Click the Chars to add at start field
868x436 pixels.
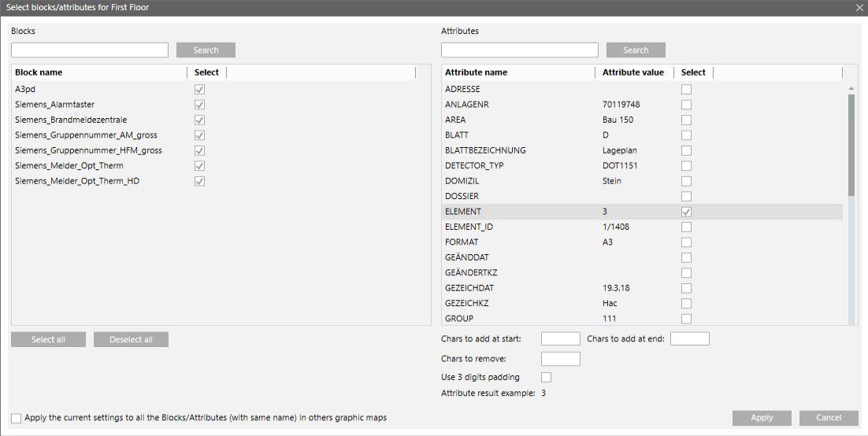tap(561, 339)
